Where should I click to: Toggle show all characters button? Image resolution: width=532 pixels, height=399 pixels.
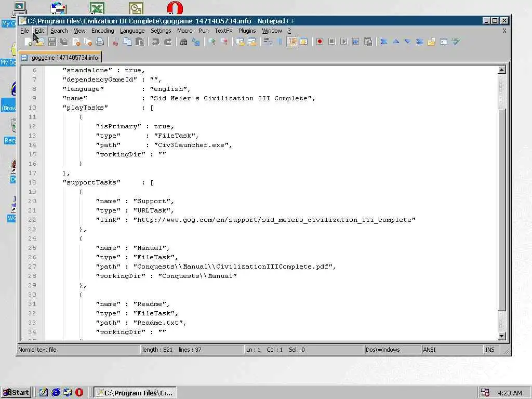coord(280,42)
